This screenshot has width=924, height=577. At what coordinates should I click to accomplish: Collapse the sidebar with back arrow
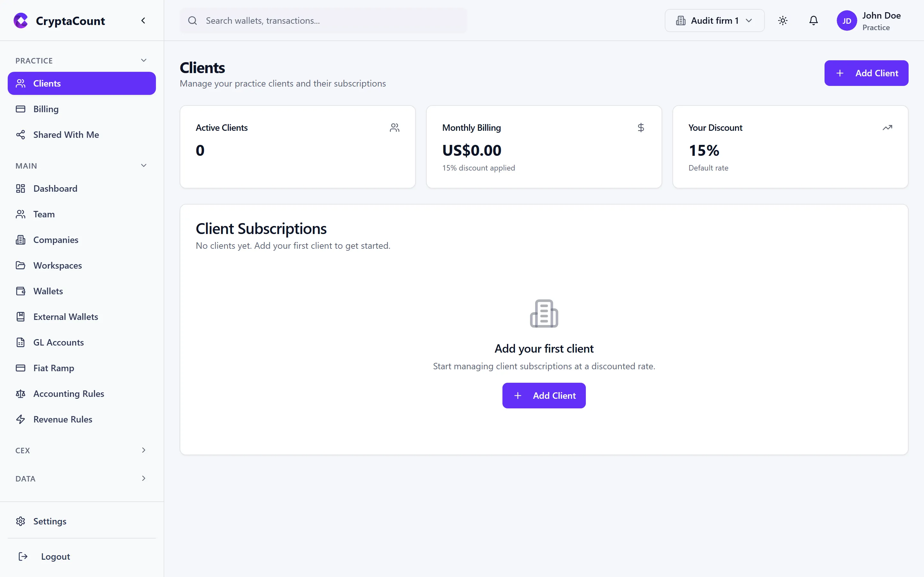coord(143,20)
